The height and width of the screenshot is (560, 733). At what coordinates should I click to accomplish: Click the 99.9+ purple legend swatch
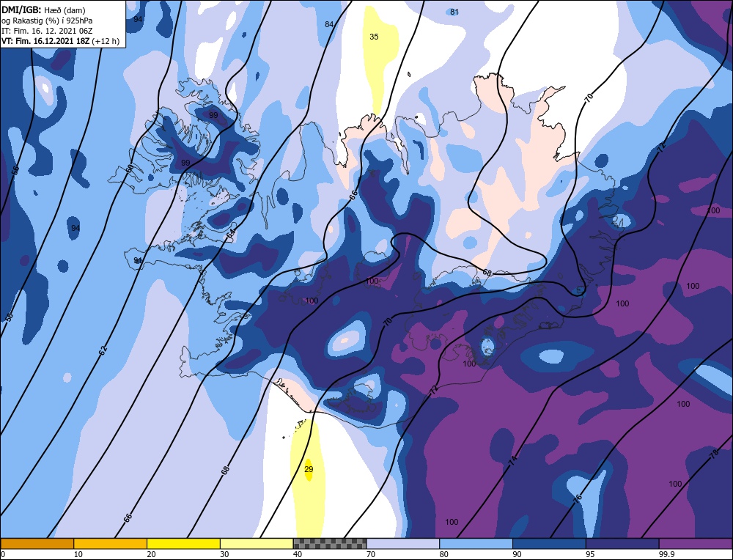click(x=696, y=543)
